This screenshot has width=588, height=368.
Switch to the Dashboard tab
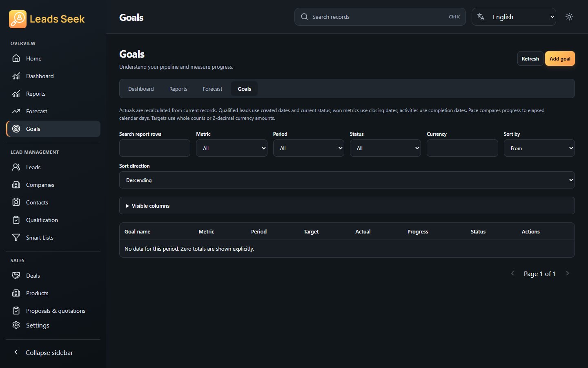point(141,89)
